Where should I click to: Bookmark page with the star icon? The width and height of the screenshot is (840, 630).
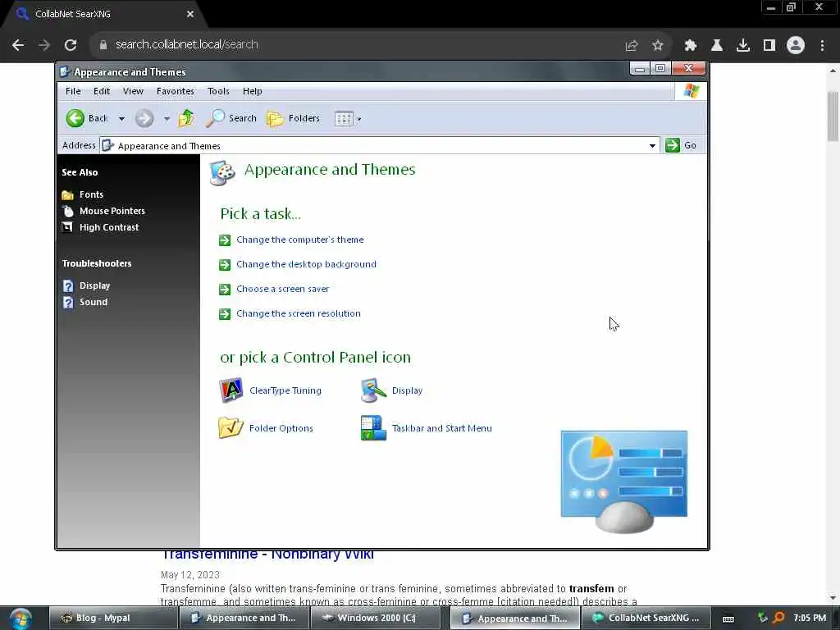(658, 45)
